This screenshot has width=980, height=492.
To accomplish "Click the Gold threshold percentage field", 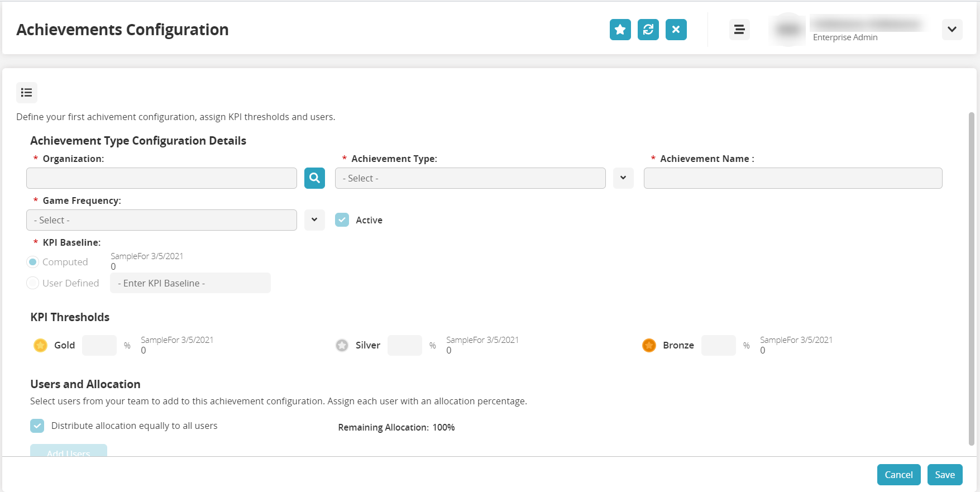I will point(99,345).
